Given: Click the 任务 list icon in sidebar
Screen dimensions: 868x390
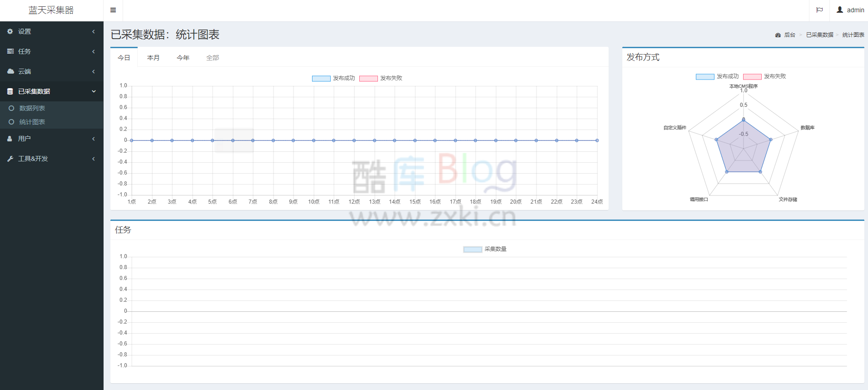Looking at the screenshot, I should click(10, 51).
